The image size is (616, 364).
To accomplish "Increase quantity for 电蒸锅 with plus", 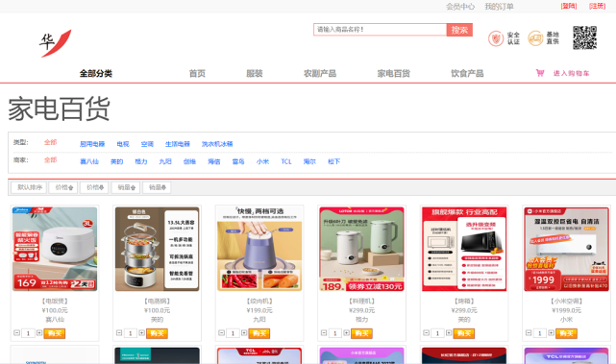I will (141, 332).
